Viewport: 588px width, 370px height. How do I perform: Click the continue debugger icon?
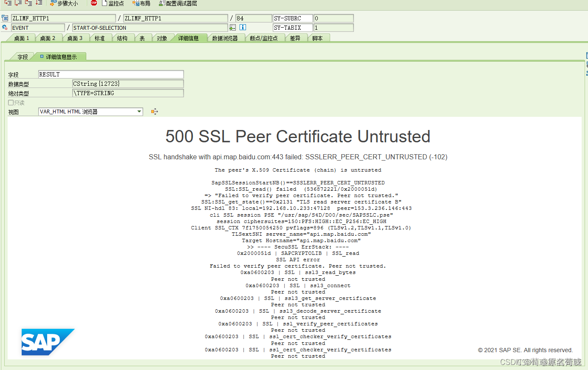coord(39,3)
